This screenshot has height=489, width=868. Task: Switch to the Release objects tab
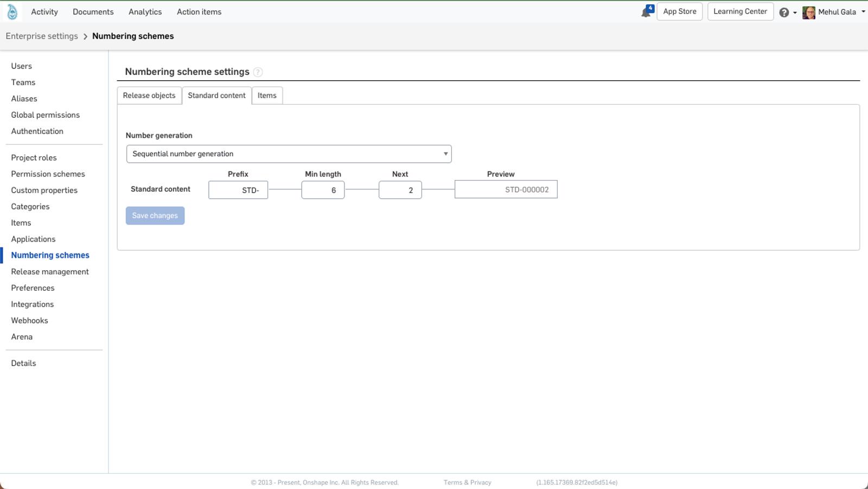[x=149, y=95]
